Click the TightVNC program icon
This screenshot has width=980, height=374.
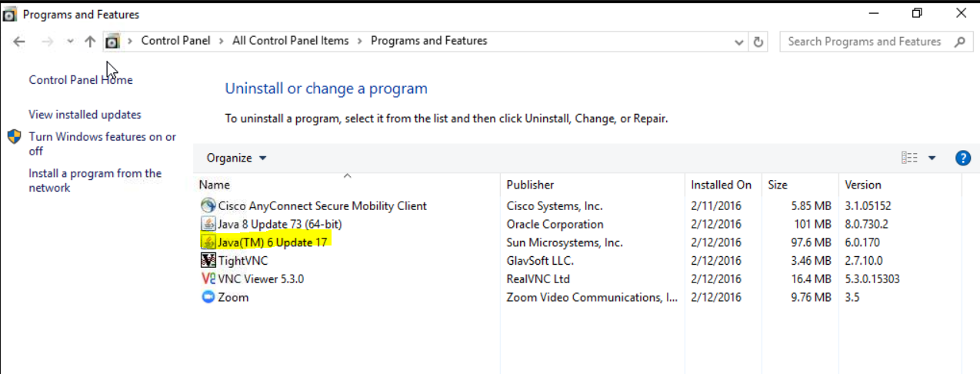[x=208, y=261]
